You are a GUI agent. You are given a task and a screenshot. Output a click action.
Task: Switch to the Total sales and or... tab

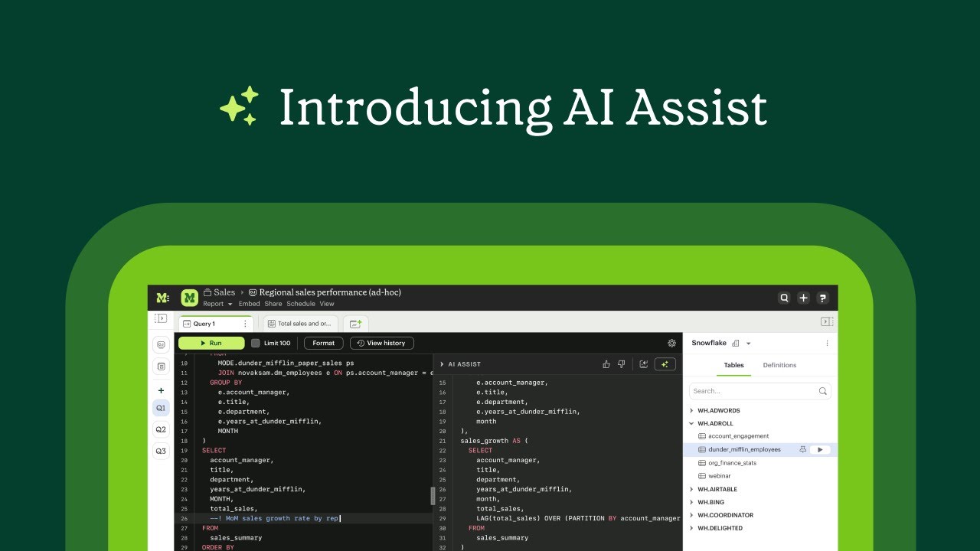point(300,324)
